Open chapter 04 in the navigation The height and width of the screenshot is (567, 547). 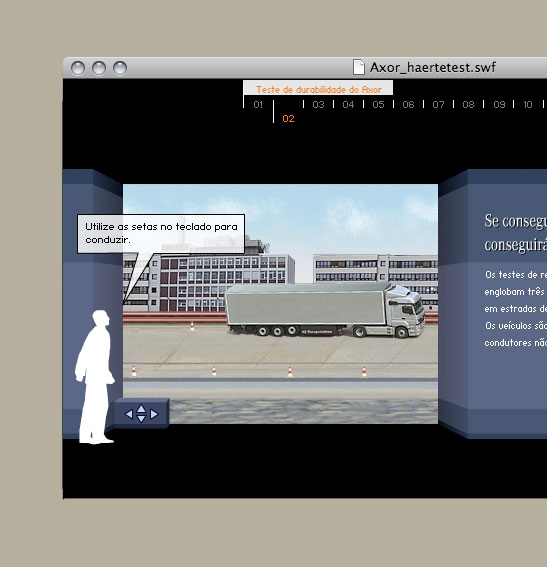point(348,105)
